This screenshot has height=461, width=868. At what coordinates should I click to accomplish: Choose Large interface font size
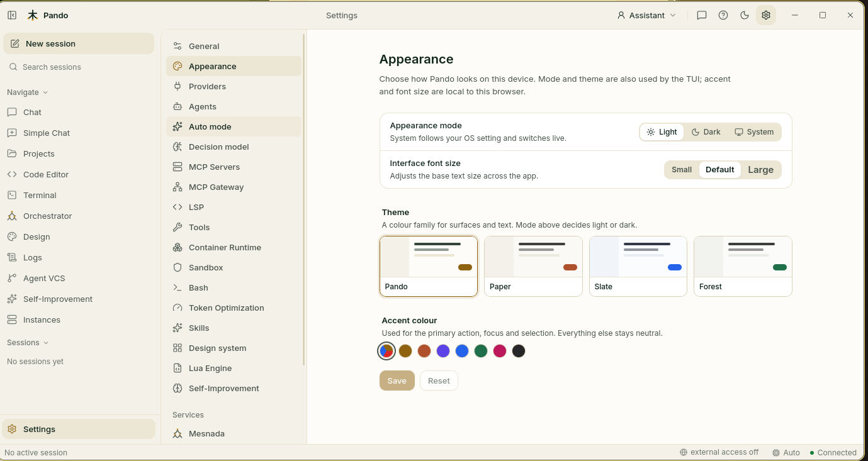tap(760, 170)
